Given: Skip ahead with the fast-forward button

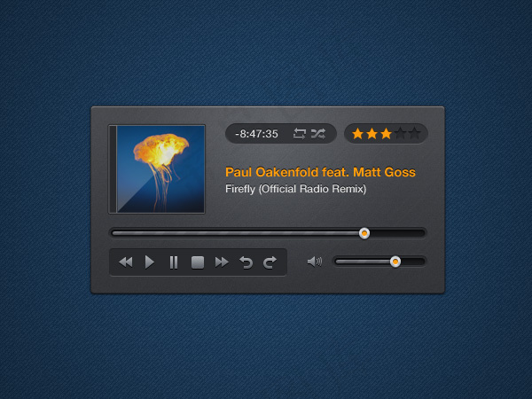Looking at the screenshot, I should 222,262.
